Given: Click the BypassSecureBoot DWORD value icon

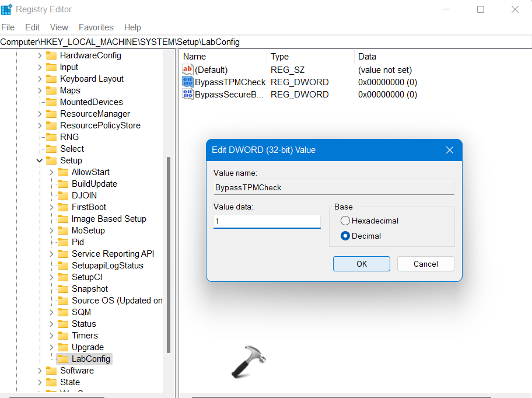Looking at the screenshot, I should tap(188, 95).
